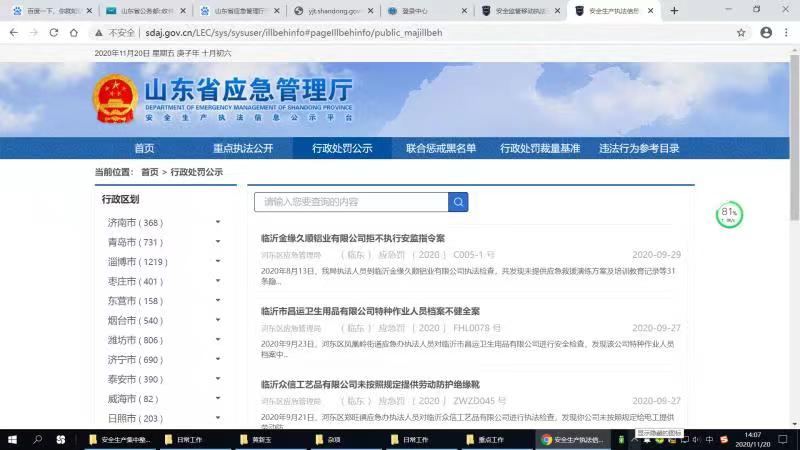
Task: Select 行政处罚公示 navigation item
Action: (x=342, y=148)
